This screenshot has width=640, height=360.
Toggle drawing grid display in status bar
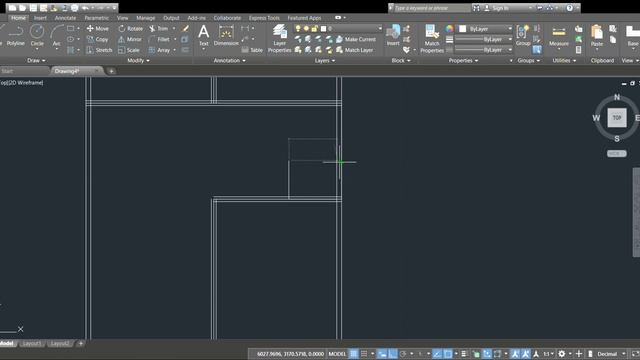click(x=353, y=354)
